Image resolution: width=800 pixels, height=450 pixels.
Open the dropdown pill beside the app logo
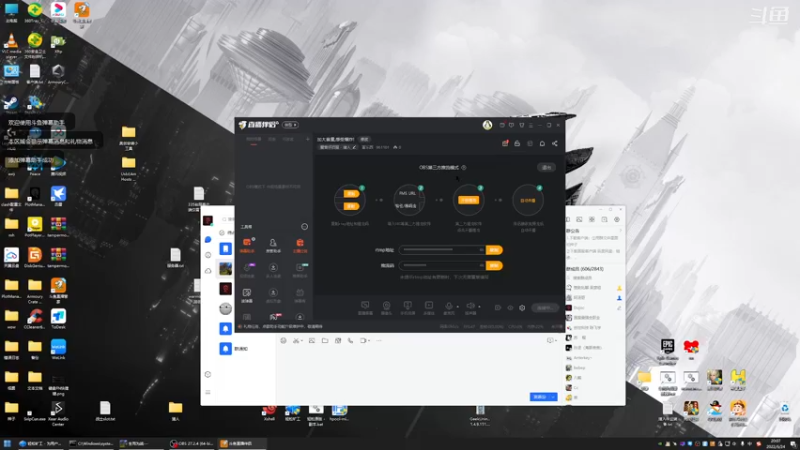click(290, 125)
